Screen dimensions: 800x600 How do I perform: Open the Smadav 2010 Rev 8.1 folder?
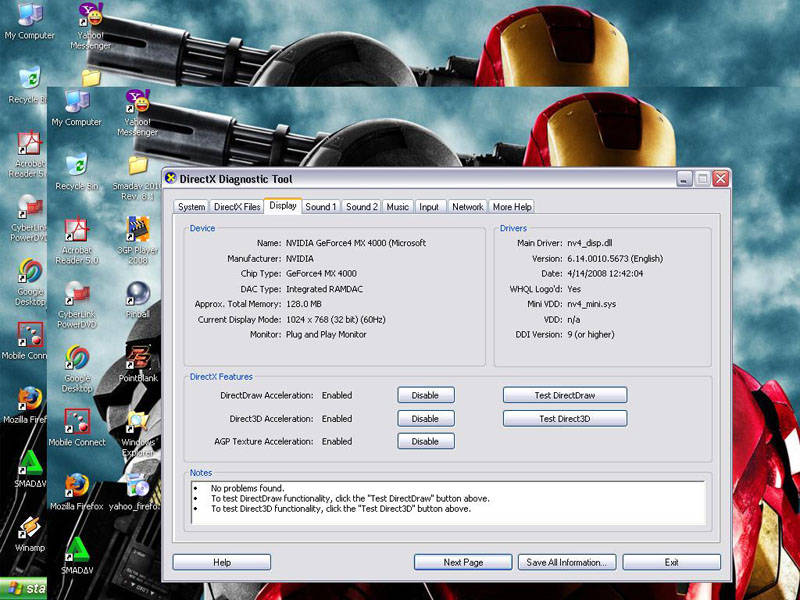pyautogui.click(x=138, y=178)
